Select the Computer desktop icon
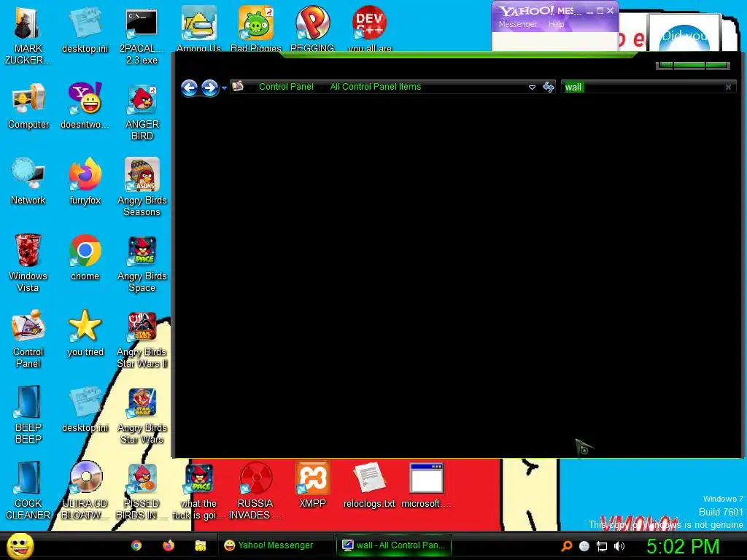Screen dimensions: 747x560 pyautogui.click(x=28, y=106)
